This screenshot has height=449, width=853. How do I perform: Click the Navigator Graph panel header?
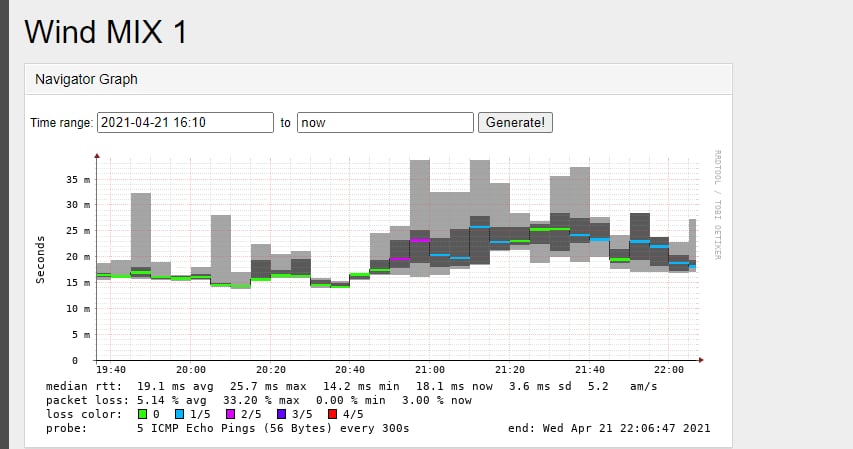coord(86,78)
